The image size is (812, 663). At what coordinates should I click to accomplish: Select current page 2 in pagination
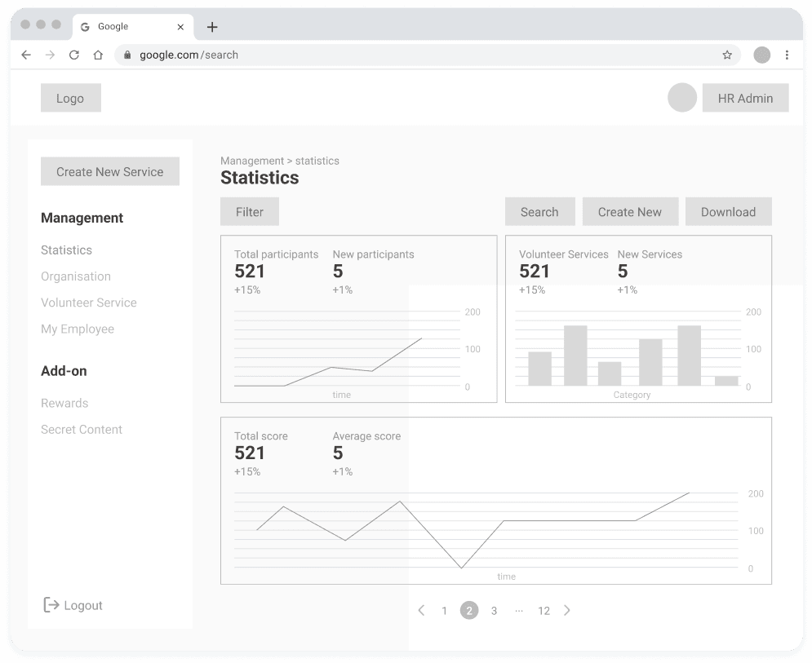469,611
